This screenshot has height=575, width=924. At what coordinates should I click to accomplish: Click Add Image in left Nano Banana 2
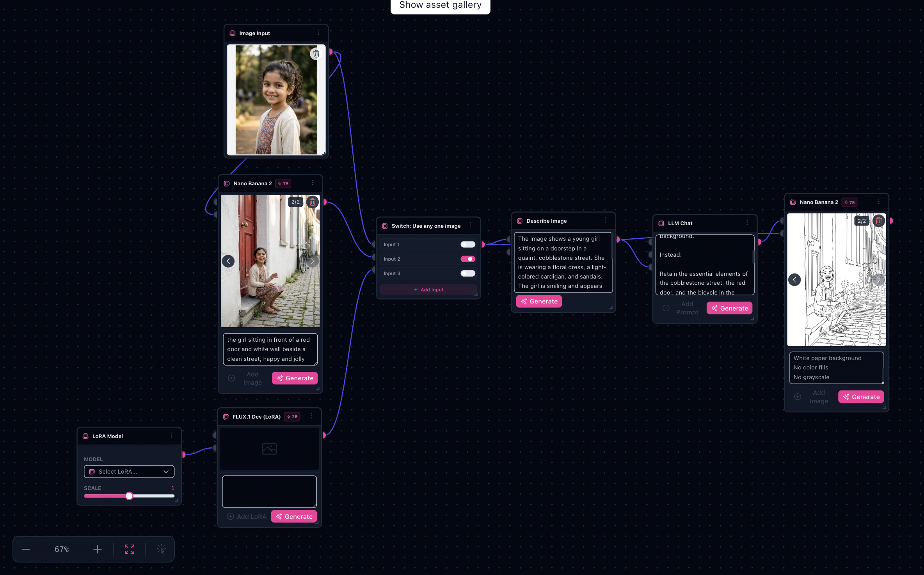[246, 378]
